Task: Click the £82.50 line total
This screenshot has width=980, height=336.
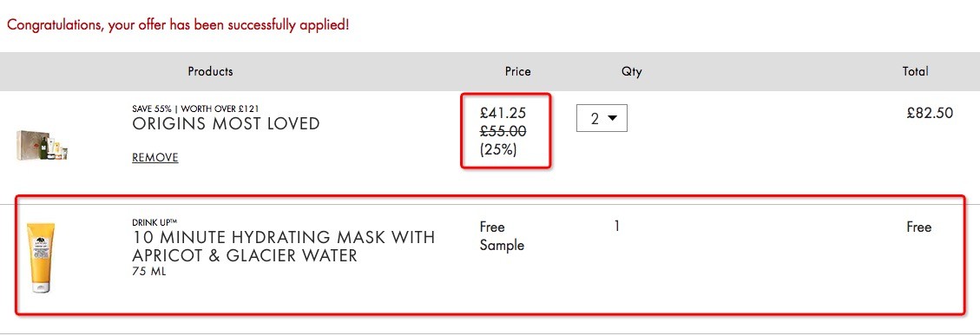Action: 930,113
